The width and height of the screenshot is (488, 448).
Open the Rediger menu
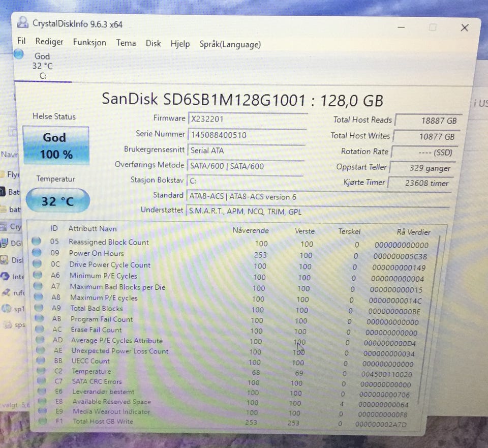(x=49, y=42)
